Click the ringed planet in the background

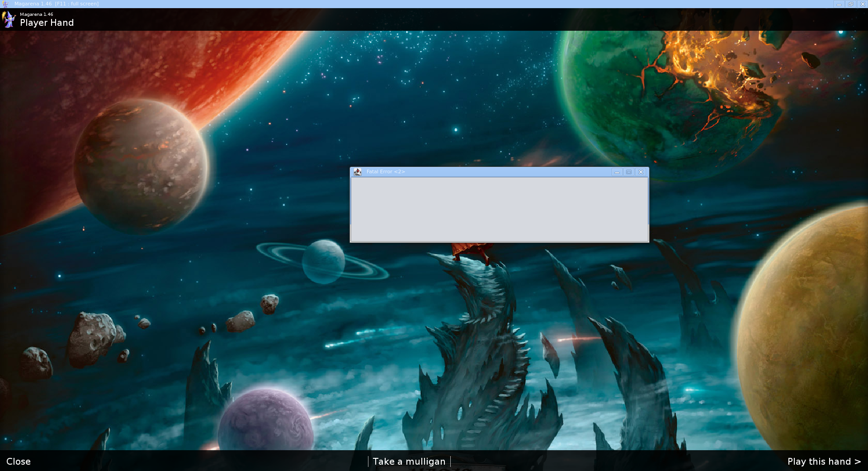pos(323,262)
